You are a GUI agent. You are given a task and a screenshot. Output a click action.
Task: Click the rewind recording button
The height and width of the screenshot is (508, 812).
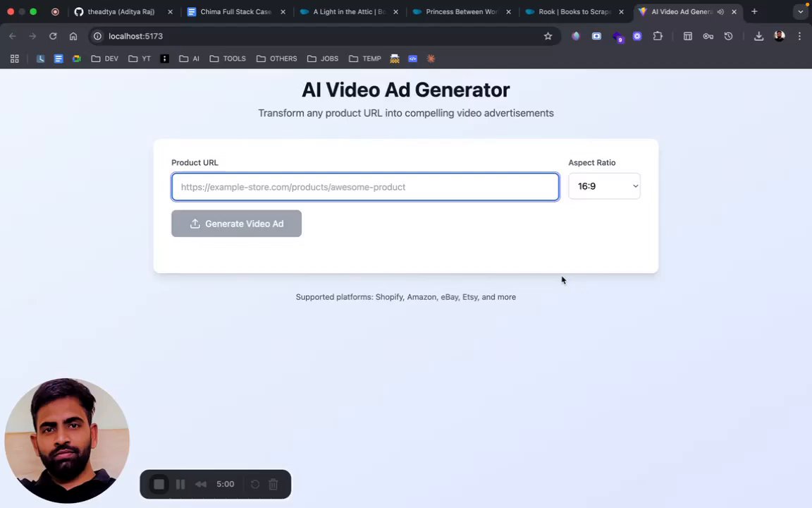[201, 484]
